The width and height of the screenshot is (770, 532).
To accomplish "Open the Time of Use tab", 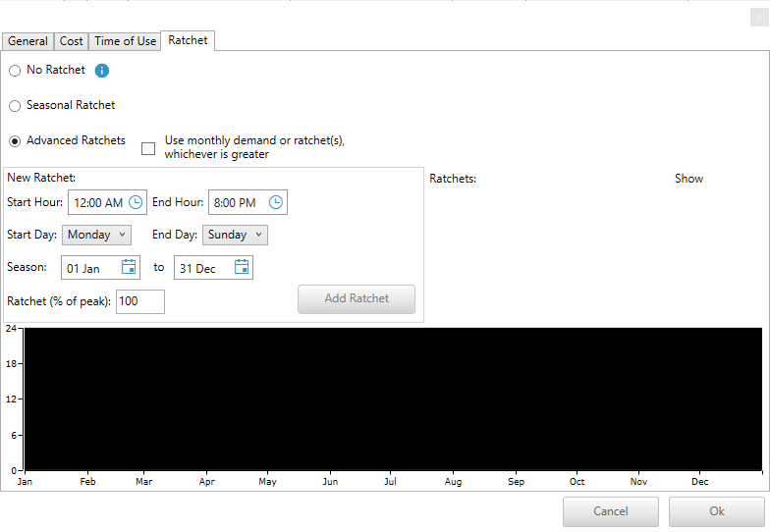I will (125, 41).
